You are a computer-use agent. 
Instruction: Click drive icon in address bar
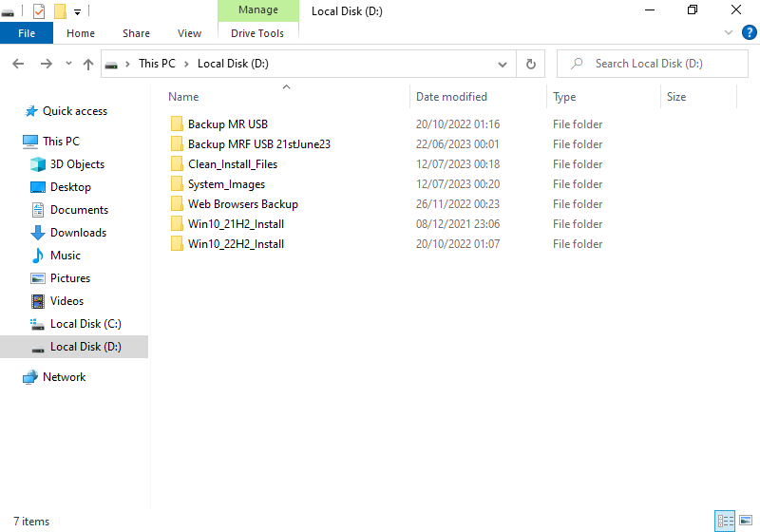point(111,65)
